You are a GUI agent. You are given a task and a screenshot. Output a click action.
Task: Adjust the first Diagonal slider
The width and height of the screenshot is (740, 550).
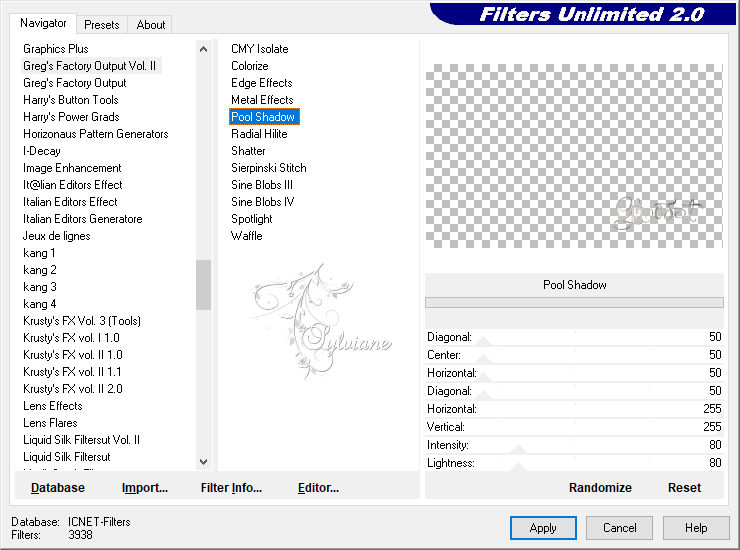pyautogui.click(x=574, y=337)
